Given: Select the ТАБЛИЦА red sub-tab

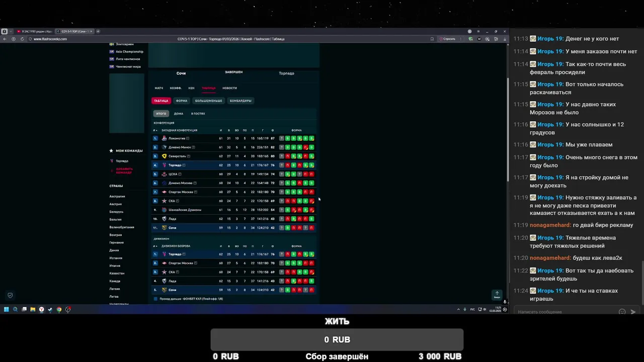Looking at the screenshot, I should (x=161, y=101).
